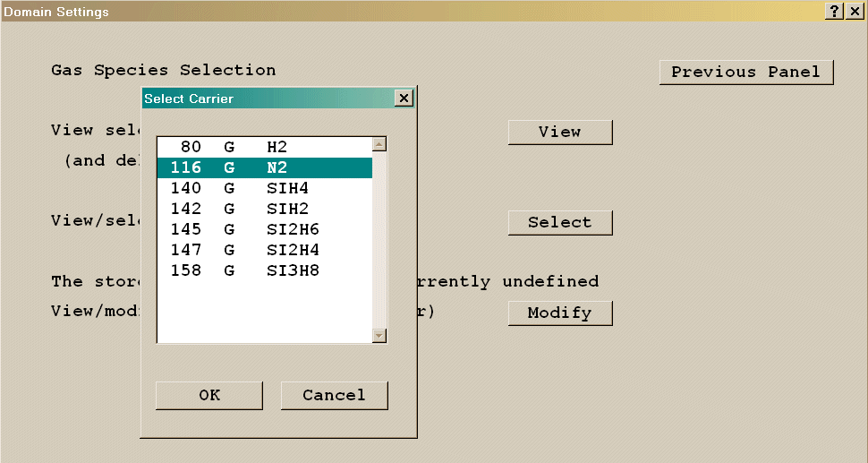Cancel the Select Carrier dialog
This screenshot has height=463, width=868.
pyautogui.click(x=334, y=395)
